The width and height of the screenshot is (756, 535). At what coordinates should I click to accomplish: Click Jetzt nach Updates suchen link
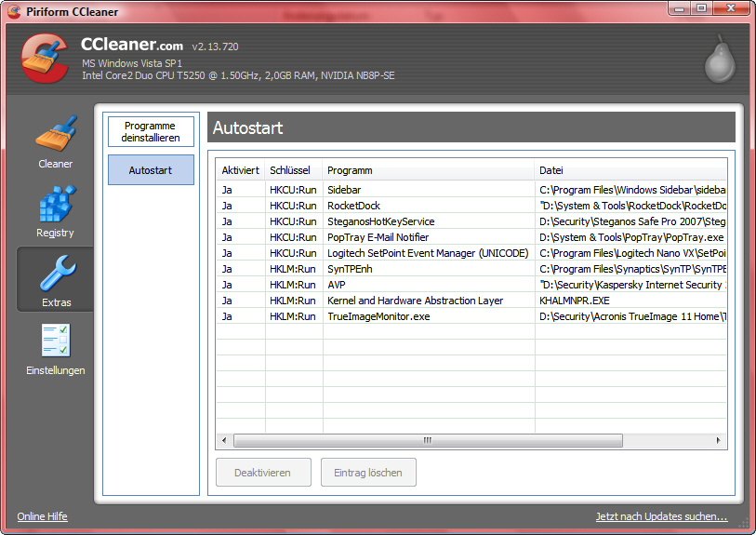661,516
